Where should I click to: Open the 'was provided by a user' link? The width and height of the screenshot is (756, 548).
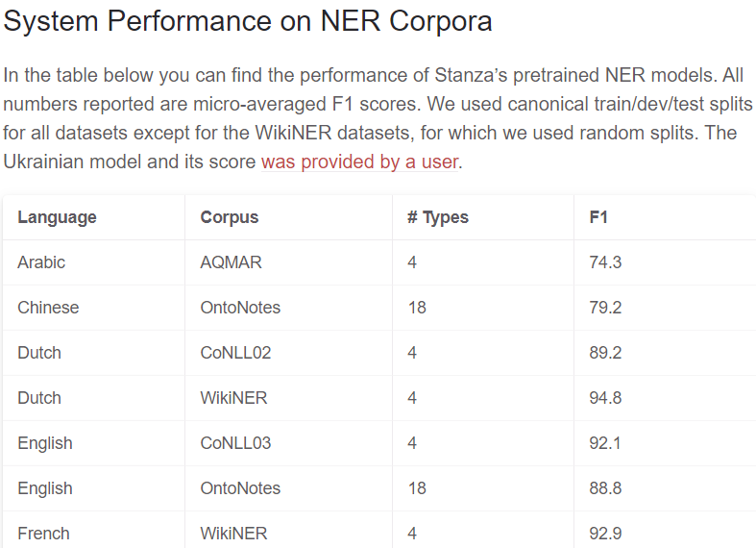point(359,162)
